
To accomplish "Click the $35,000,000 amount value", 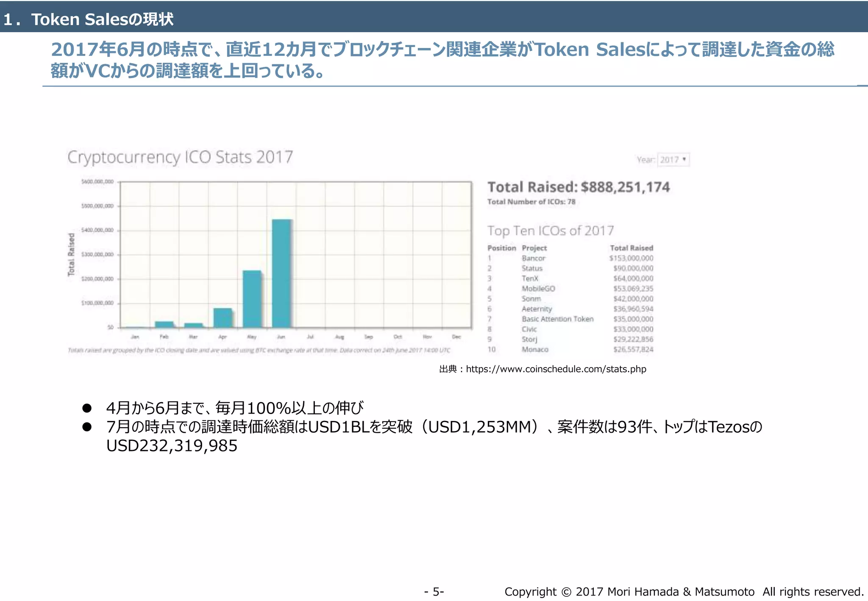I will (633, 319).
